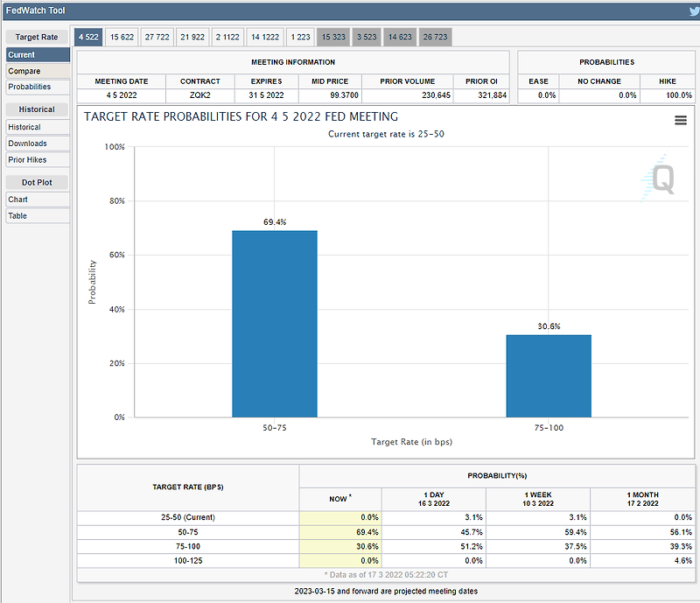Open the Compare sidebar item
Viewport: 700px width, 603px height.
(x=38, y=71)
